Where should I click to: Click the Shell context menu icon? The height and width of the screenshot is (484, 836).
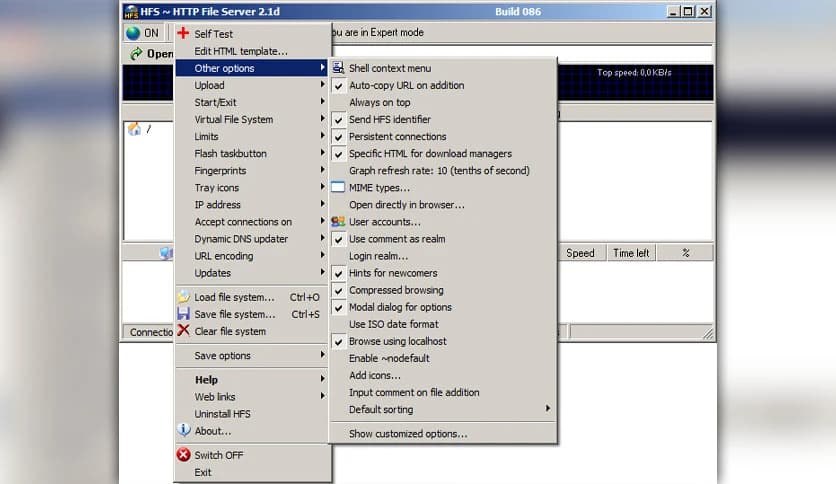338,68
